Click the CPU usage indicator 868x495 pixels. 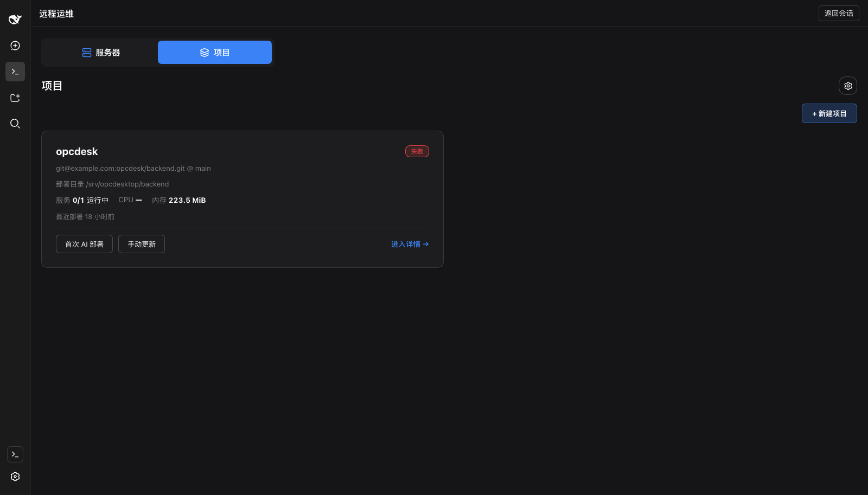click(x=130, y=200)
